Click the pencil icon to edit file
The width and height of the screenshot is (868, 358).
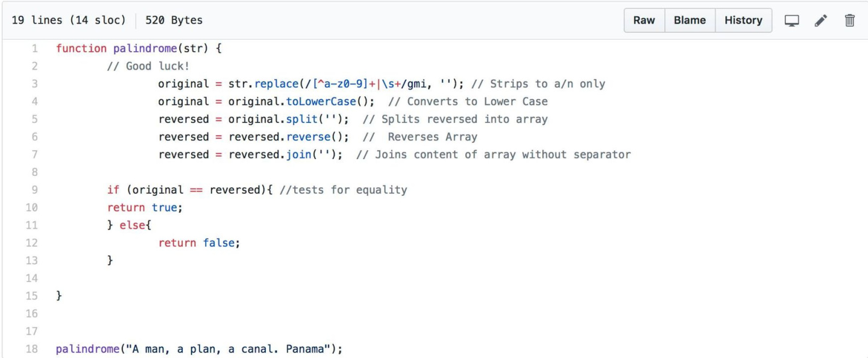(x=820, y=20)
